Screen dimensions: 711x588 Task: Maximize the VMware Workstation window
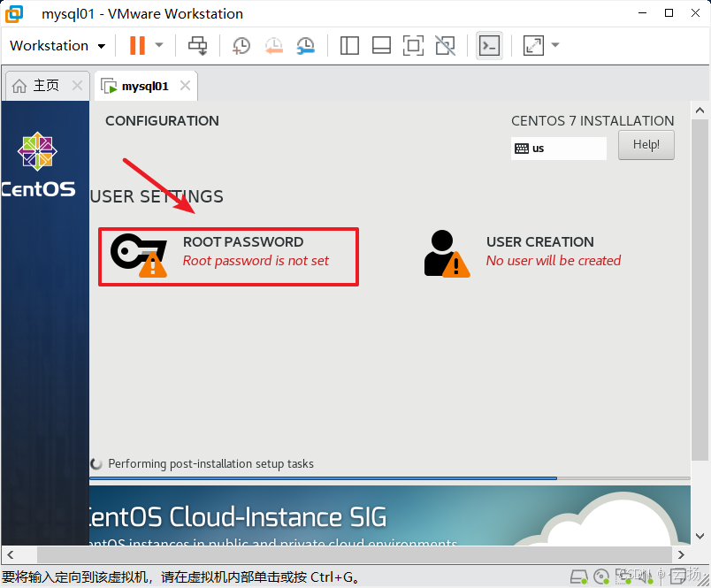pos(669,12)
